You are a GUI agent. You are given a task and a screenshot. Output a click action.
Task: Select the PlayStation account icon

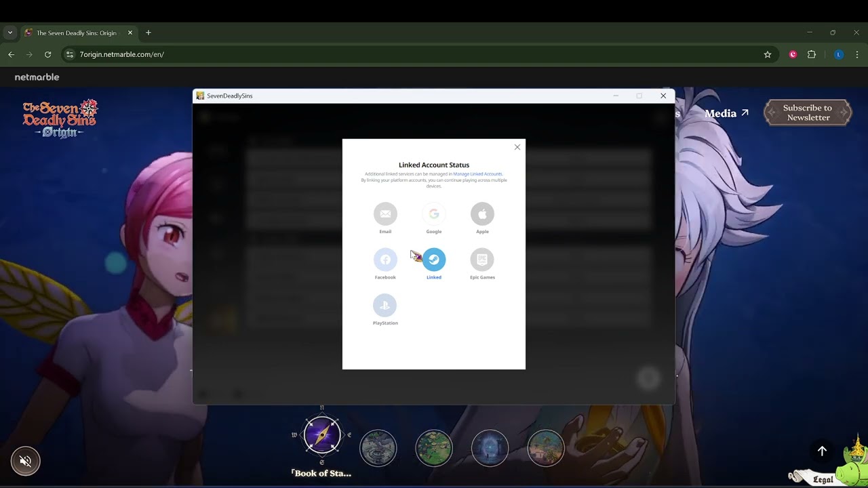(385, 305)
